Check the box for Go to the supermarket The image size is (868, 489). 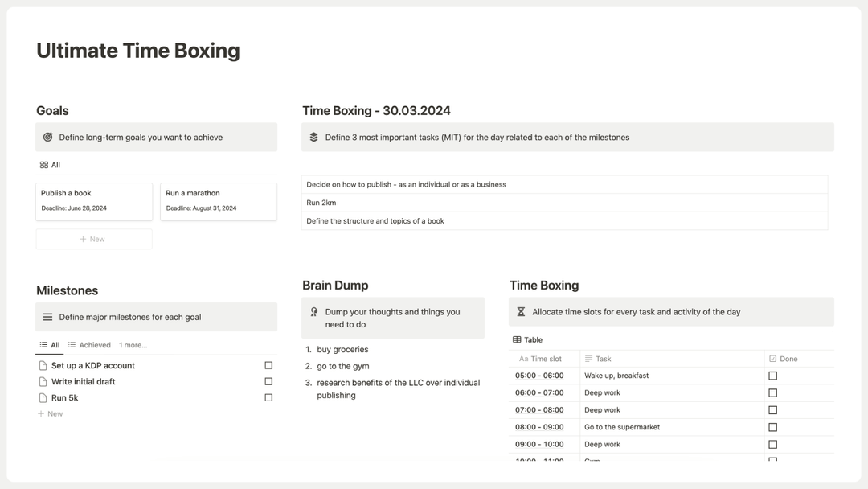point(772,427)
